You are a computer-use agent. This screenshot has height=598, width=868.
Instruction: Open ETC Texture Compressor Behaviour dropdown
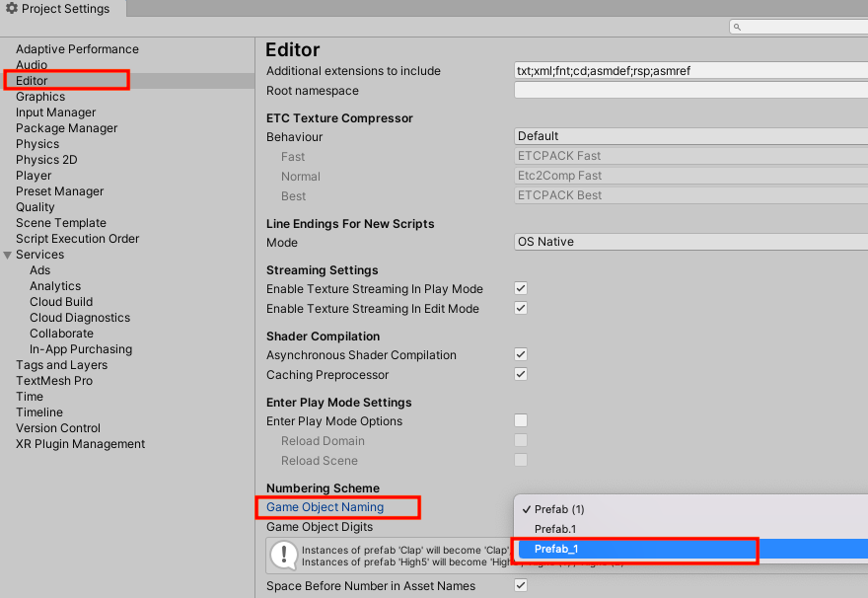[690, 136]
